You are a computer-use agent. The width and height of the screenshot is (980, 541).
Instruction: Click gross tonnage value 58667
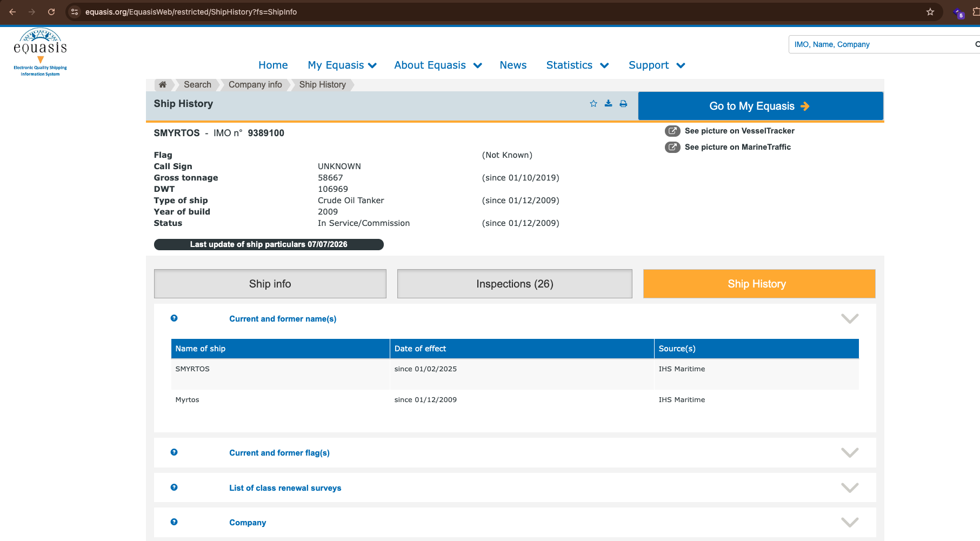click(x=330, y=178)
